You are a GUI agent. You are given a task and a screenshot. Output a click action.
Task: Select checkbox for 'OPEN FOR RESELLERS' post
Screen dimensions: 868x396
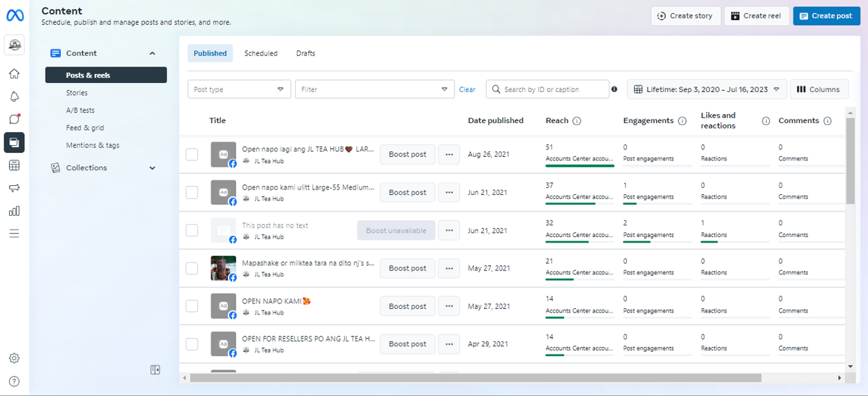(192, 344)
